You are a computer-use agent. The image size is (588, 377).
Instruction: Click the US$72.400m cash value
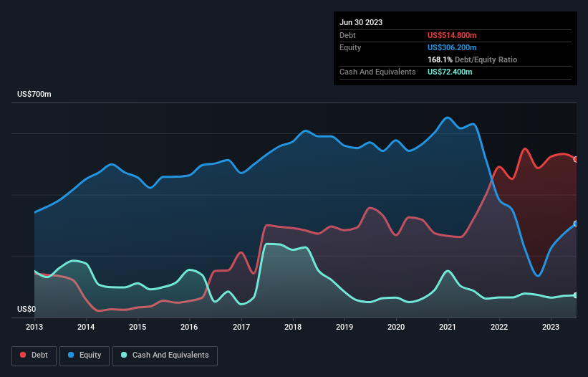point(450,72)
